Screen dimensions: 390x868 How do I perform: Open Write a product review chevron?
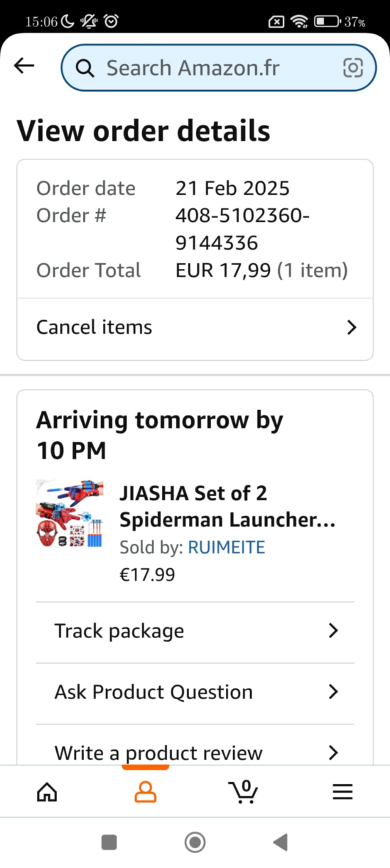[333, 752]
